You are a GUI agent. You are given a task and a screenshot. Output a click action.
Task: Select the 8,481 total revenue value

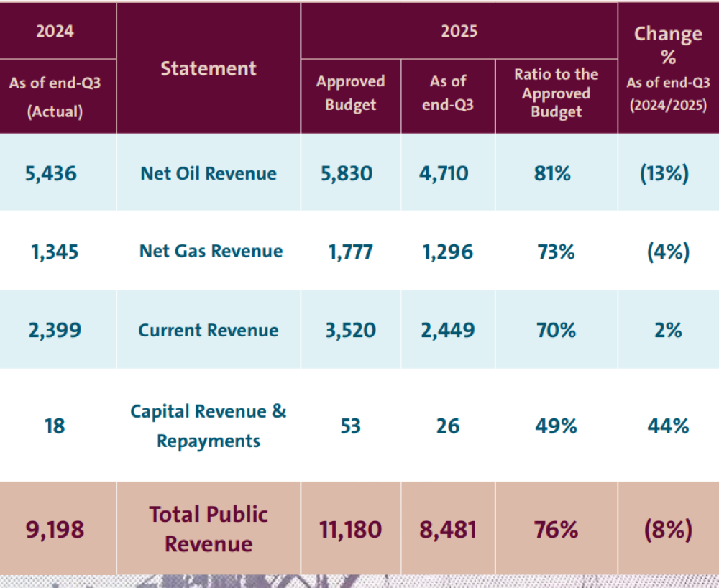tap(448, 530)
